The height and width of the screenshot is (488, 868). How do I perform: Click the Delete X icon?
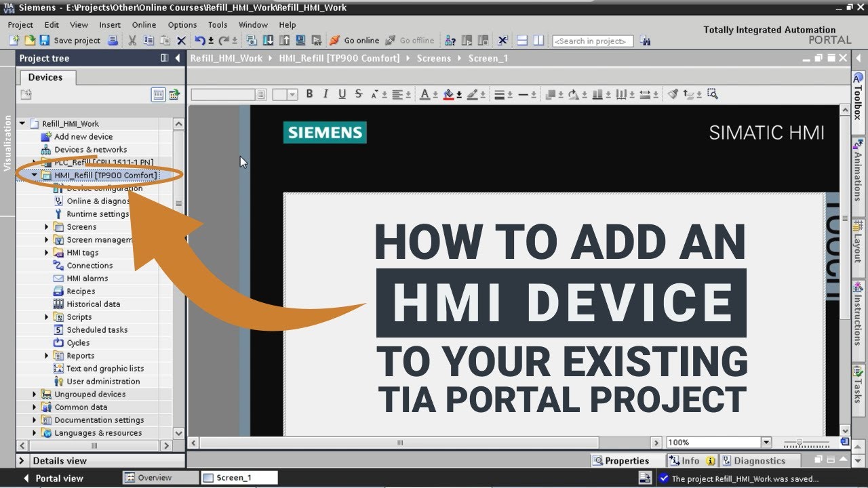pyautogui.click(x=181, y=41)
